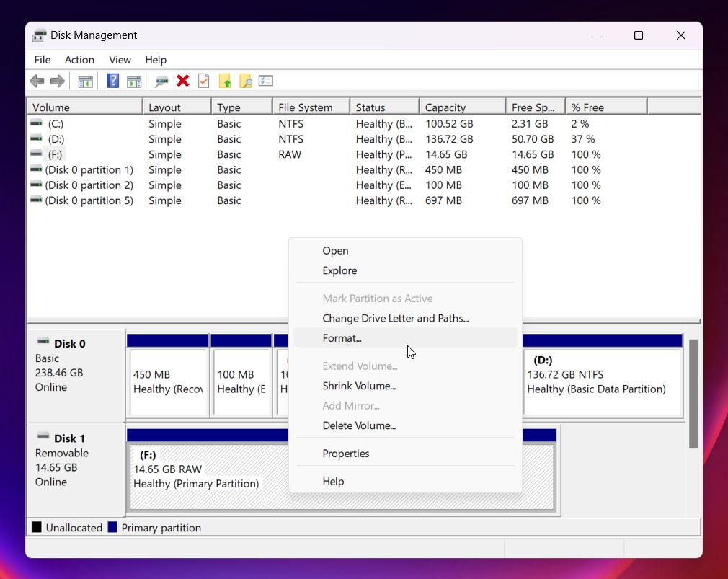The image size is (728, 579).
Task: Click the RAW file system cell
Action: pyautogui.click(x=290, y=154)
